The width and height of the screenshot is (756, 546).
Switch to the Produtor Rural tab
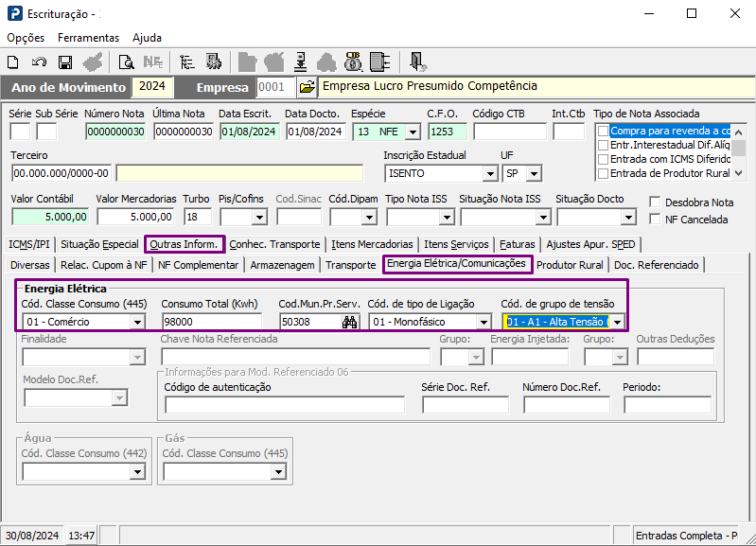coord(570,265)
